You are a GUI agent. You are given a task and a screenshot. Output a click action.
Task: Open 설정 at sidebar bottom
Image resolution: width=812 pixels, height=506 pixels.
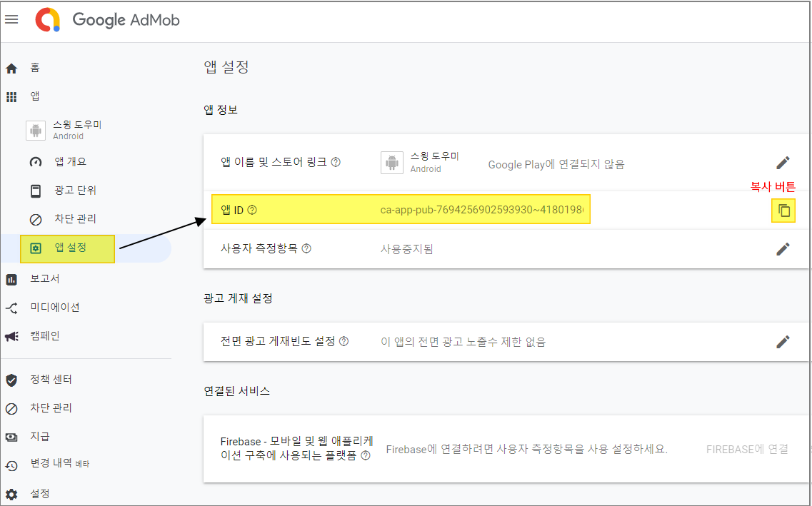click(x=39, y=494)
